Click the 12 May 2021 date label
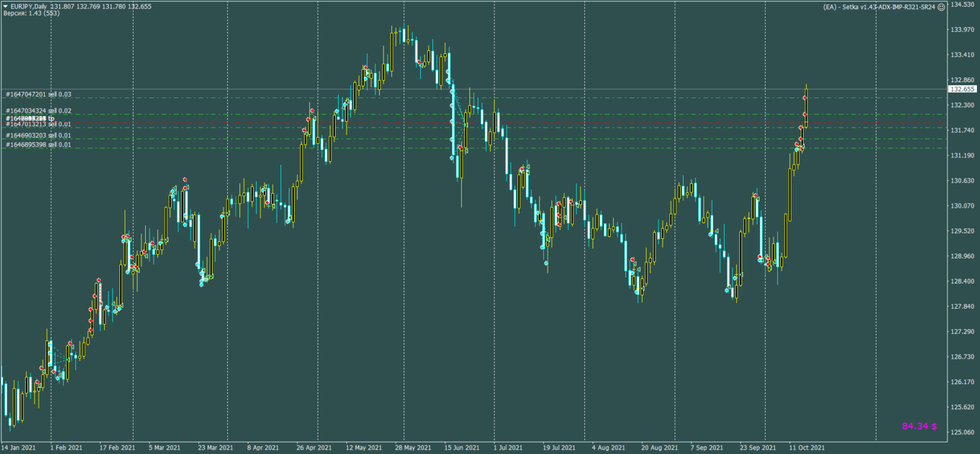 point(363,448)
